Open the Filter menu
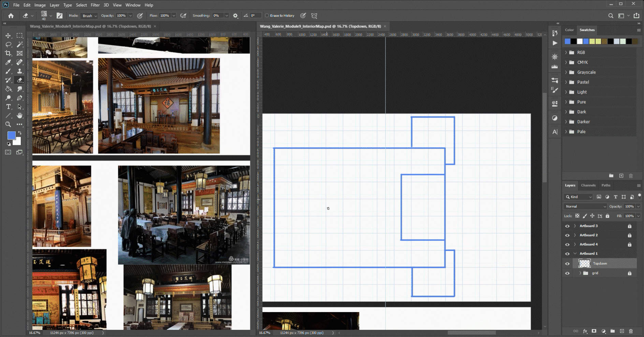 tap(95, 5)
